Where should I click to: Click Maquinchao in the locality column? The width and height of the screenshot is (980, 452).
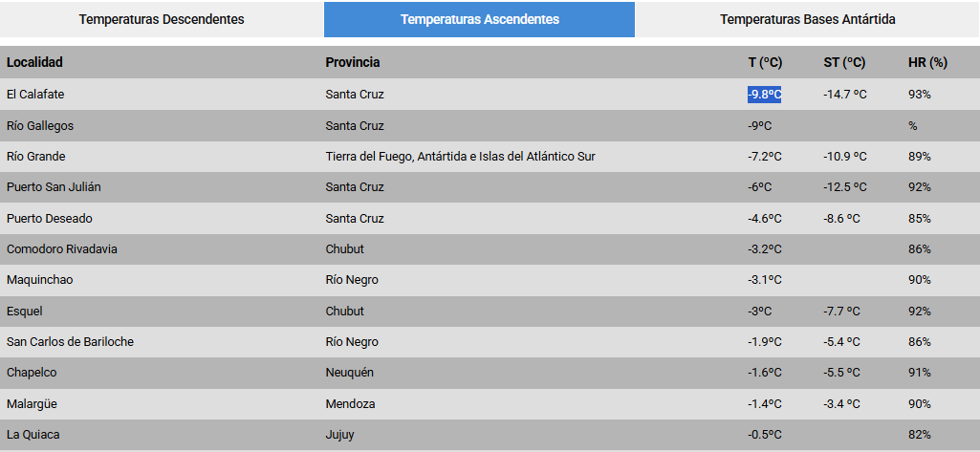click(x=40, y=280)
